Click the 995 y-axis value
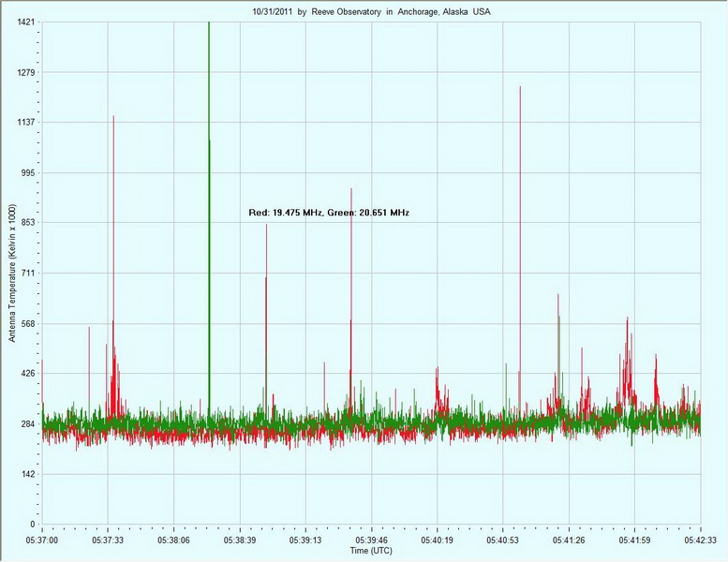This screenshot has width=728, height=562. [x=28, y=172]
